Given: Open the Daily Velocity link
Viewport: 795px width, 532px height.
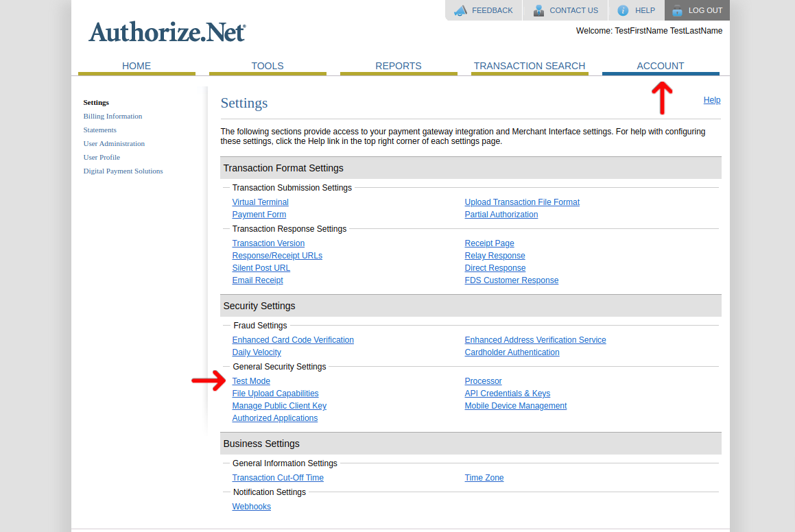Looking at the screenshot, I should coord(257,352).
